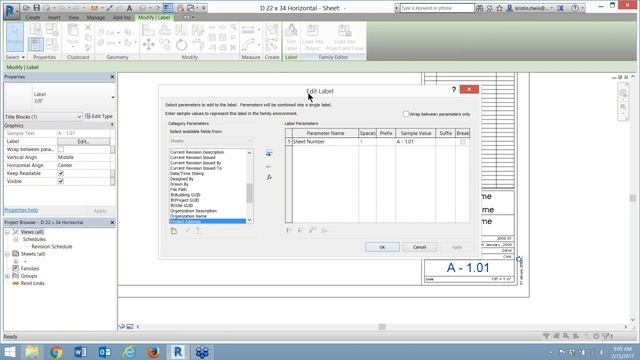Click the Text A icon in quick access toolbar
Image resolution: width=640 pixels, height=360 pixels.
[x=129, y=8]
